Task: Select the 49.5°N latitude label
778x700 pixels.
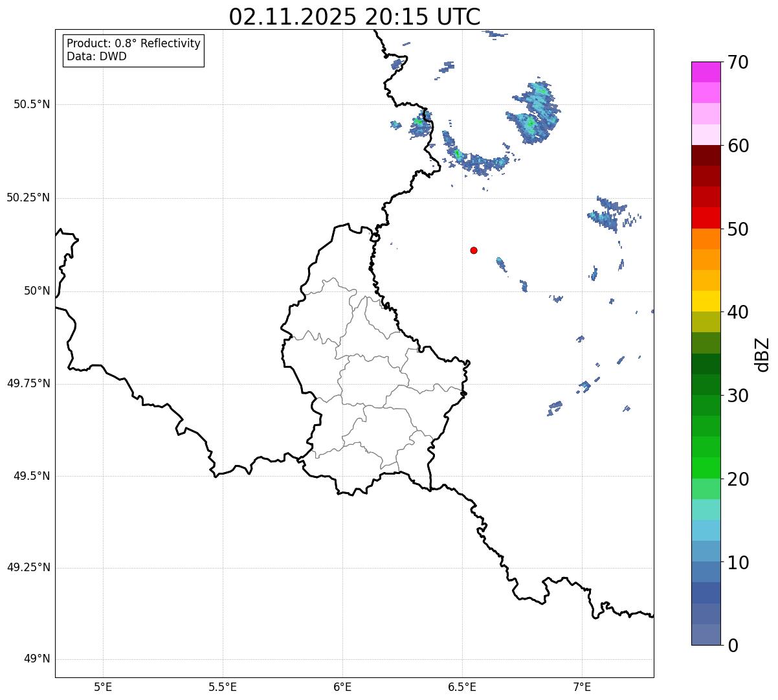Action: pos(32,476)
